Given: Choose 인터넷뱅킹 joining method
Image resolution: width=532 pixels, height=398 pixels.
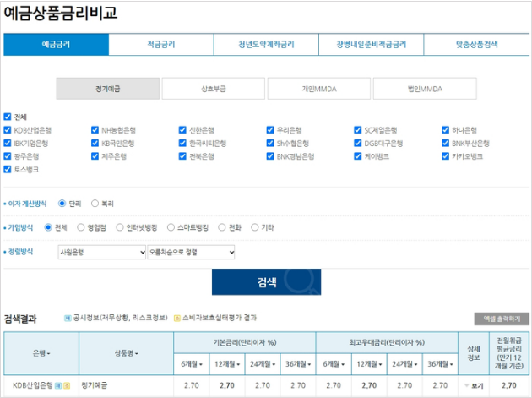Looking at the screenshot, I should [x=119, y=227].
